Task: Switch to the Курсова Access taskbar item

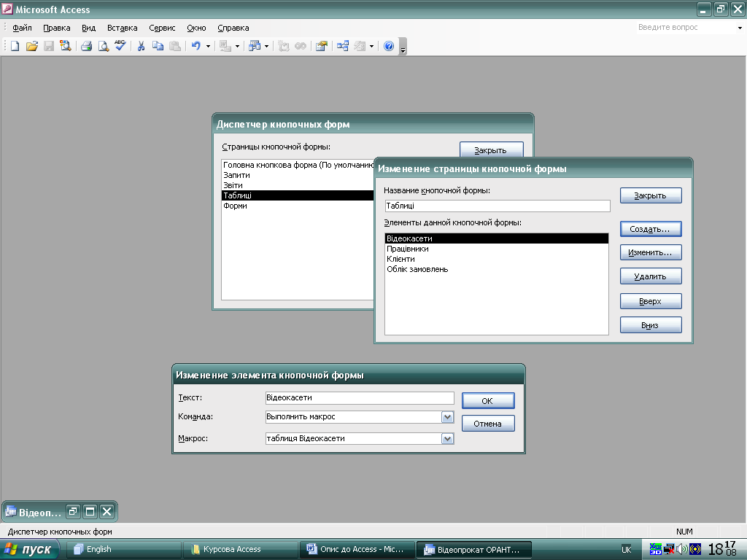Action: [x=241, y=550]
